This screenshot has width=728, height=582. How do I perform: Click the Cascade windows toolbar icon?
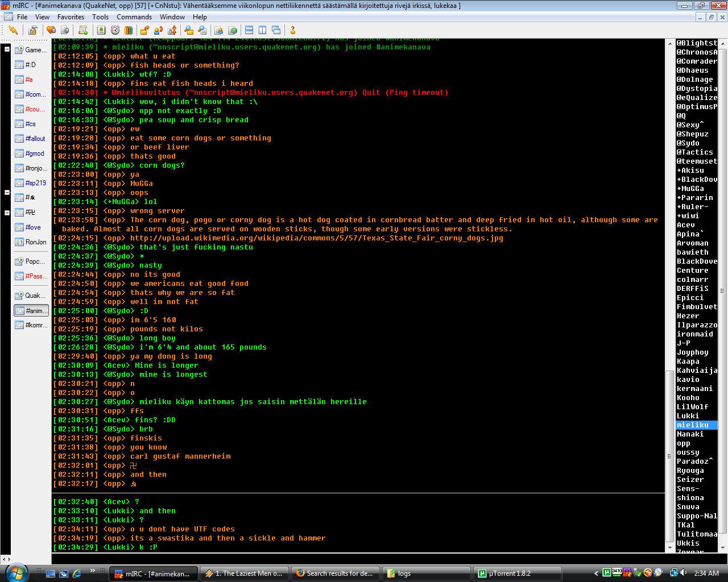pos(276,30)
